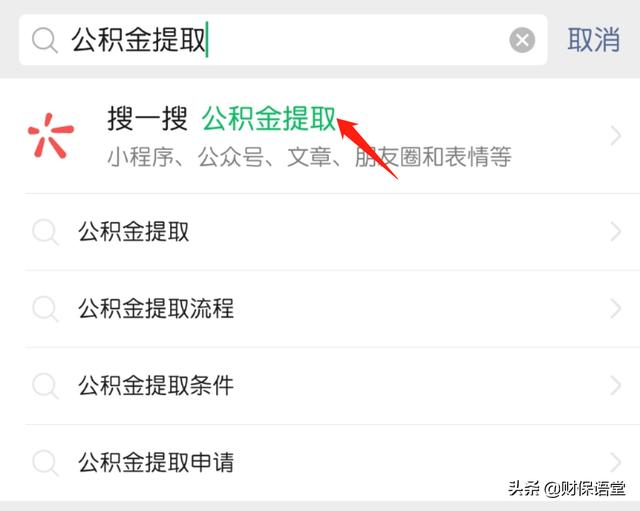Open the chevron on the 公积金提取申请 row
640x511 pixels.
point(616,462)
